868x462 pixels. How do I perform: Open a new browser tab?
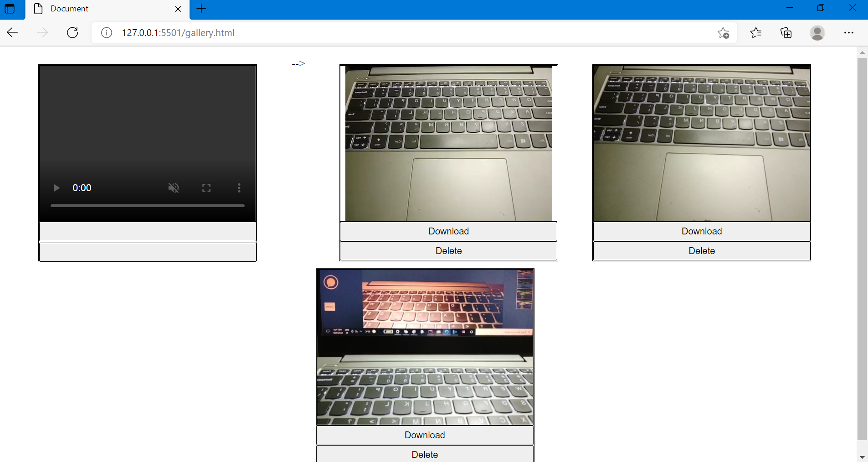tap(201, 9)
